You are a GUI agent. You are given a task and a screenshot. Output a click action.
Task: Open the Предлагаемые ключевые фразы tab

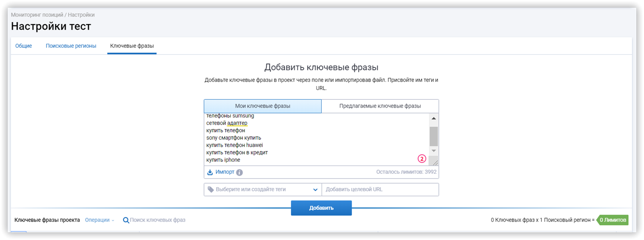tap(380, 106)
